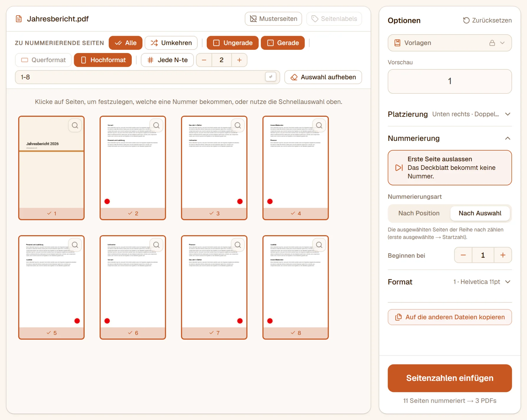
Task: Click magnifier icon on page 3
Action: [x=238, y=125]
